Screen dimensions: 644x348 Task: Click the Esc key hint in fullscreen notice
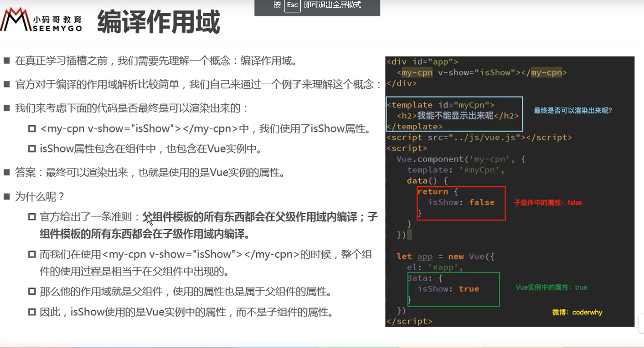coord(292,5)
